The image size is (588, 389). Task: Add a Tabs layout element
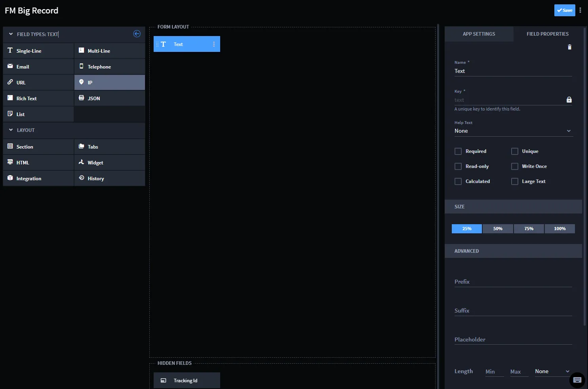tap(110, 147)
